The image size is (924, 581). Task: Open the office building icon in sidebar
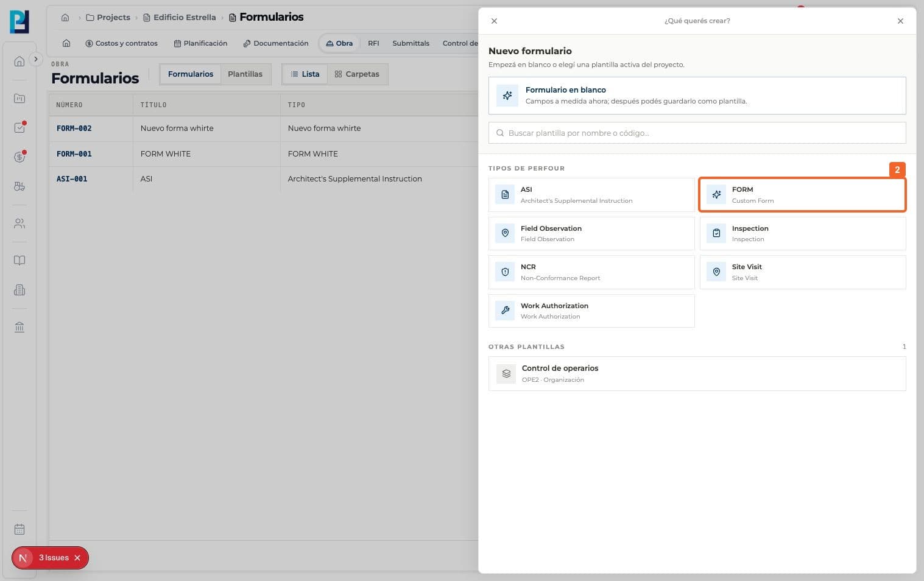(19, 290)
